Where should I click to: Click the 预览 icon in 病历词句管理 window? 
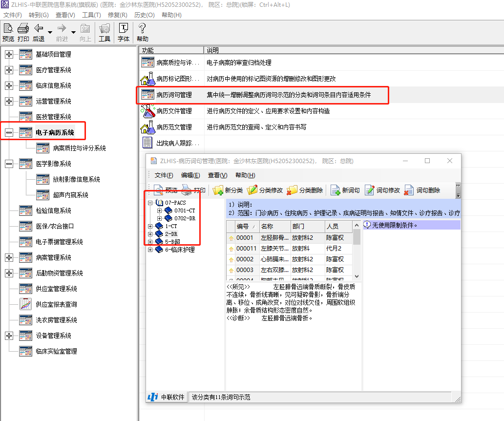pos(158,190)
